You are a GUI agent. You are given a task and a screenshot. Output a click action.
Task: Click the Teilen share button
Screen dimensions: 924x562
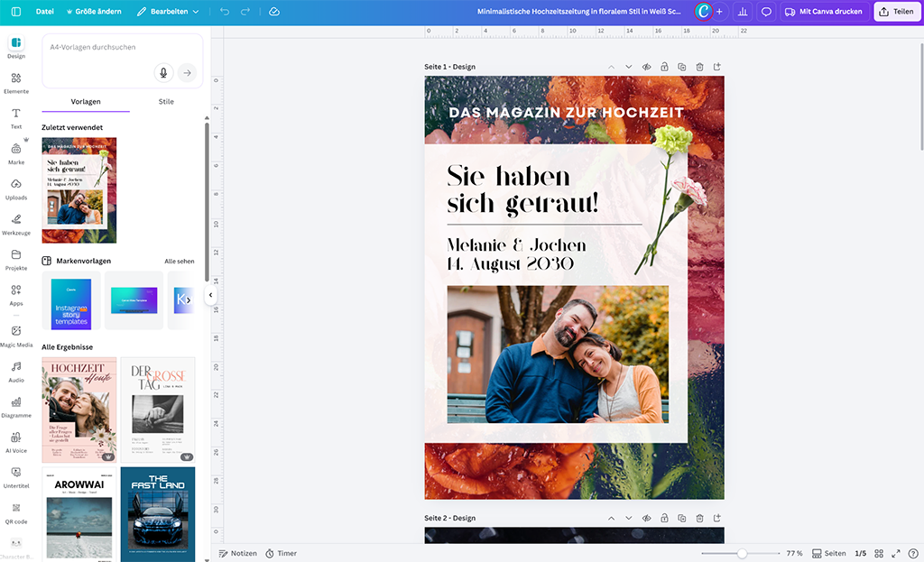897,11
